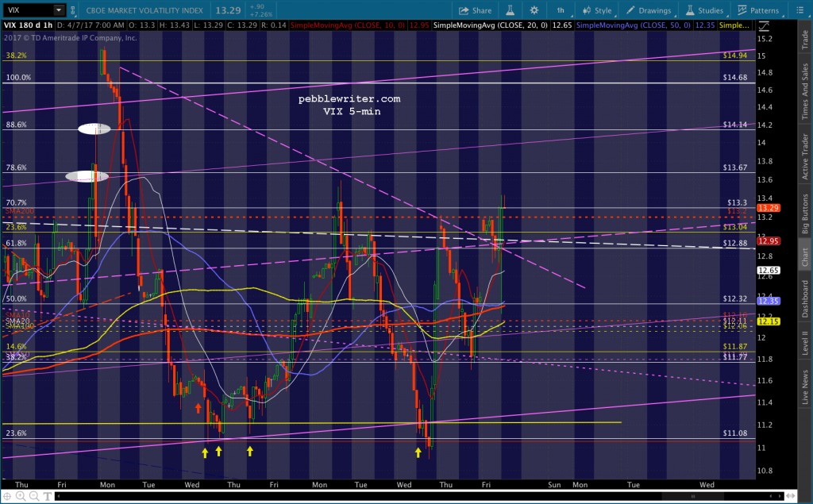Select the Chart side tab
This screenshot has width=813, height=504.
pyautogui.click(x=805, y=256)
